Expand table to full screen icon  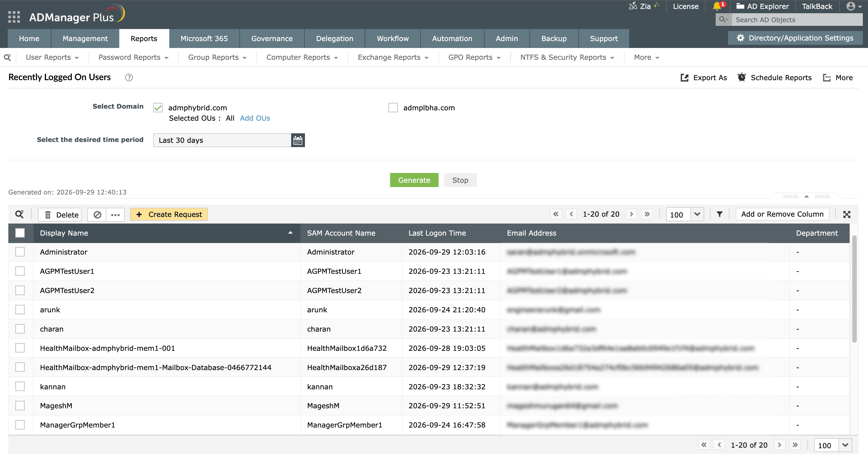(x=846, y=215)
